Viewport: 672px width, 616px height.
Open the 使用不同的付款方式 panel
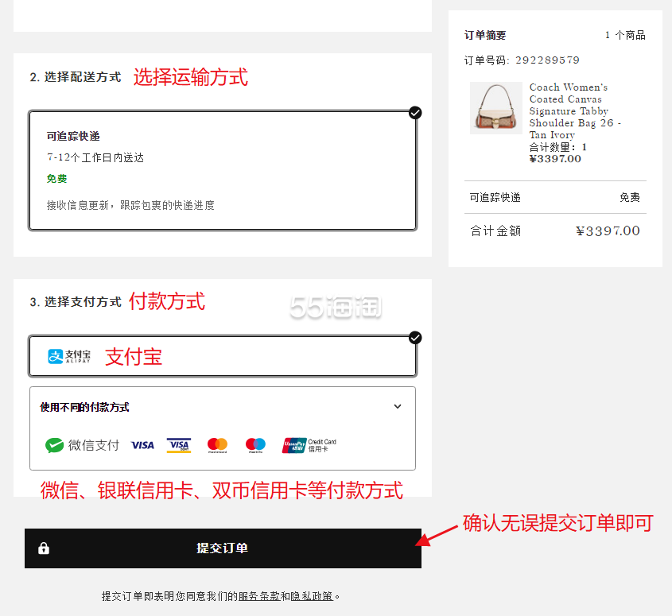pyautogui.click(x=223, y=428)
